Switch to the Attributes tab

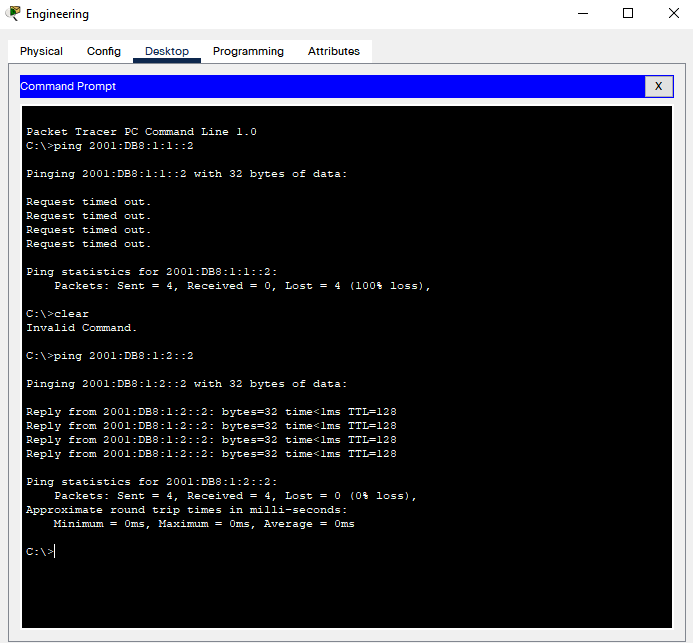click(334, 51)
